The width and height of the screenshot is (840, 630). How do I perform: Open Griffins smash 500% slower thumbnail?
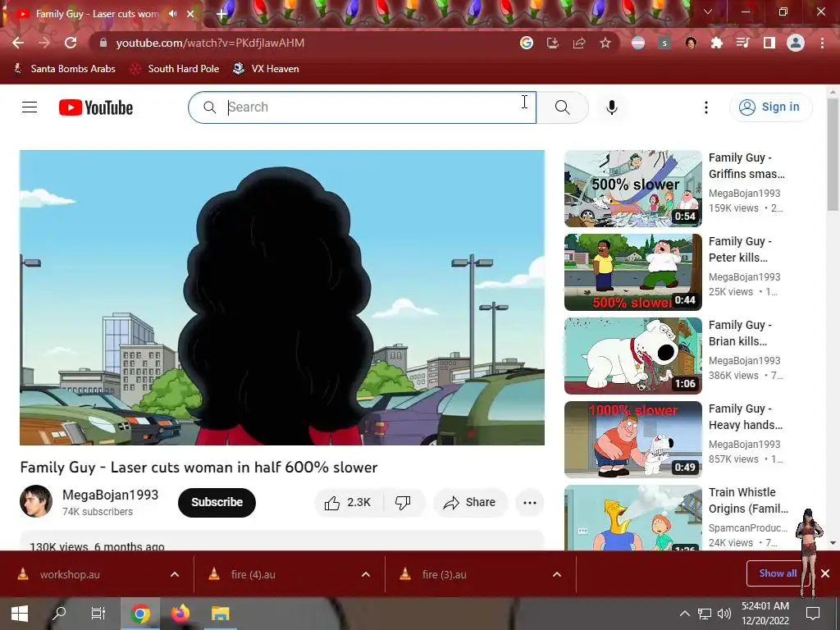click(633, 189)
